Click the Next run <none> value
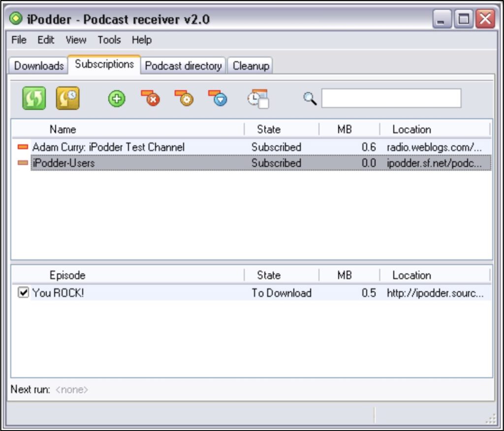 (72, 390)
